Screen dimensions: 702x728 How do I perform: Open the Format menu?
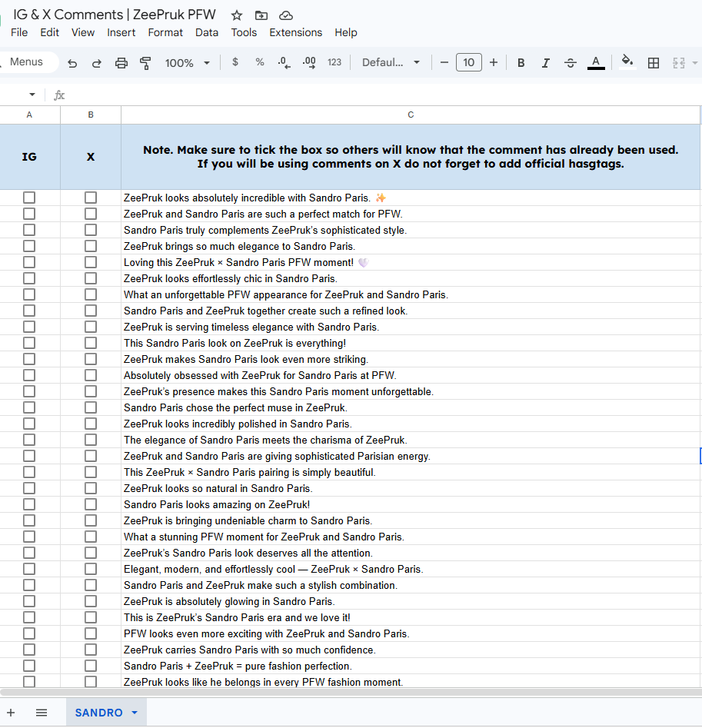[165, 32]
